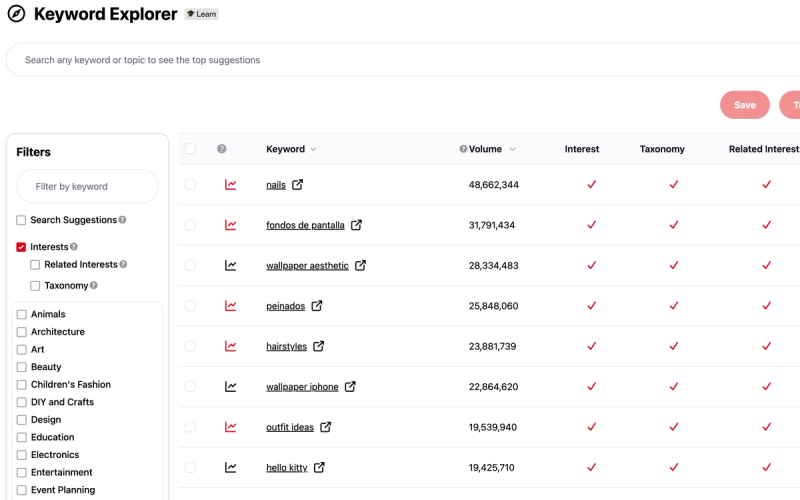The image size is (800, 500).
Task: Click the Save button
Action: (745, 105)
